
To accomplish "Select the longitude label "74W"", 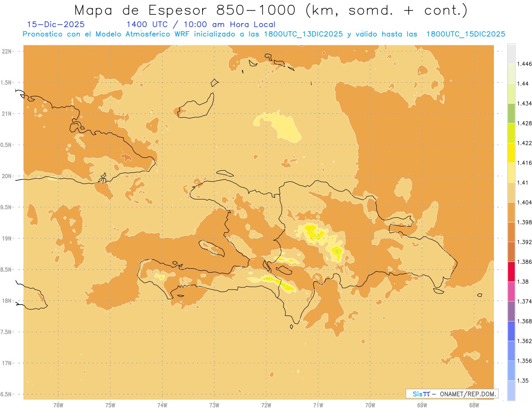I will tap(162, 405).
